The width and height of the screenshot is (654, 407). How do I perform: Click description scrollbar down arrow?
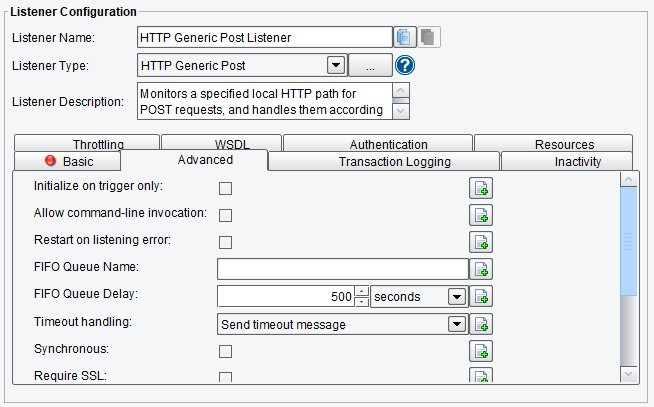pos(401,111)
